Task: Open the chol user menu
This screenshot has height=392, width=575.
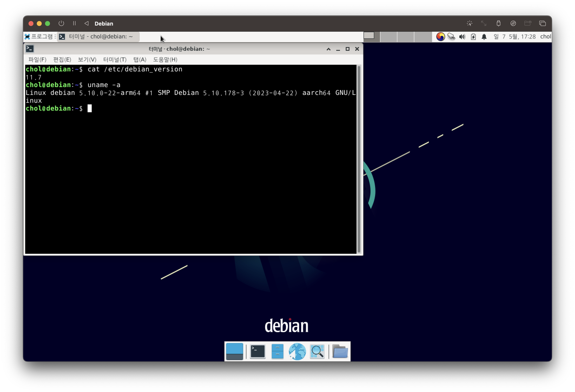Action: point(545,37)
